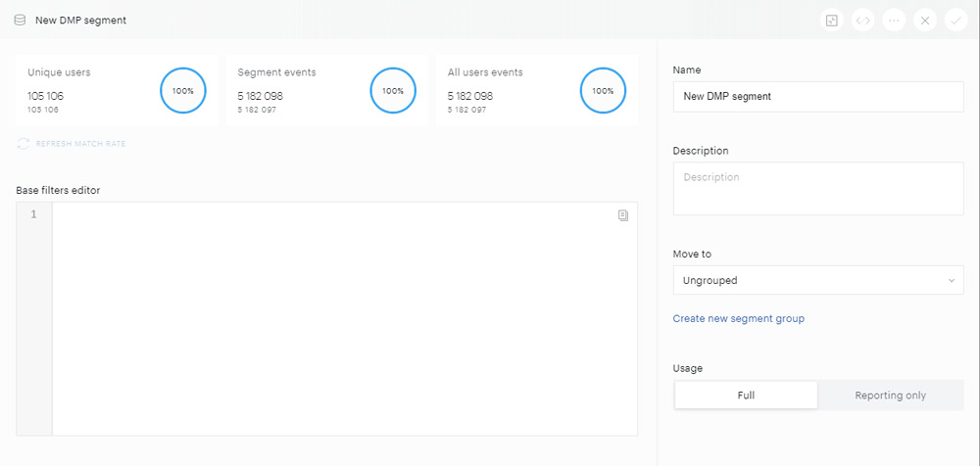Screen dimensions: 980x466
Task: Click the REFRESH MATCH RATE text button
Action: click(x=80, y=144)
